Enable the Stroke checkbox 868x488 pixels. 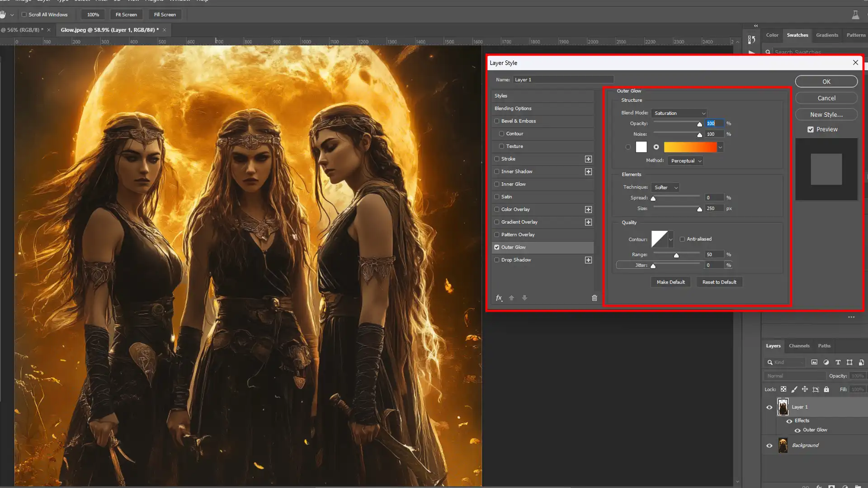point(497,159)
